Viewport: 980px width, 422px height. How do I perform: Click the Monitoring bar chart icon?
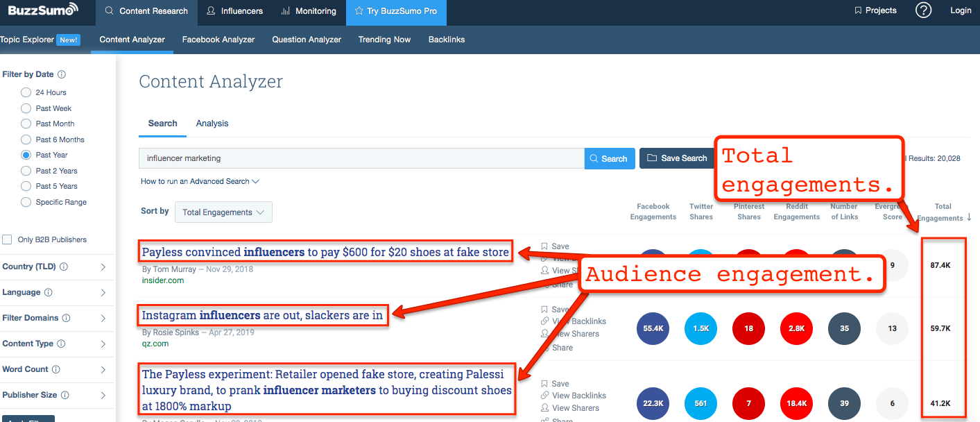point(286,11)
